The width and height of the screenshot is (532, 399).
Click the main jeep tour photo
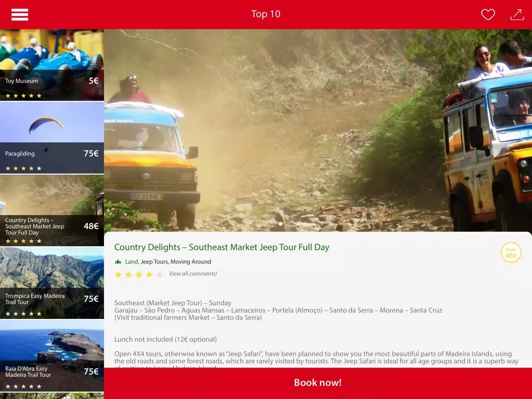318,130
